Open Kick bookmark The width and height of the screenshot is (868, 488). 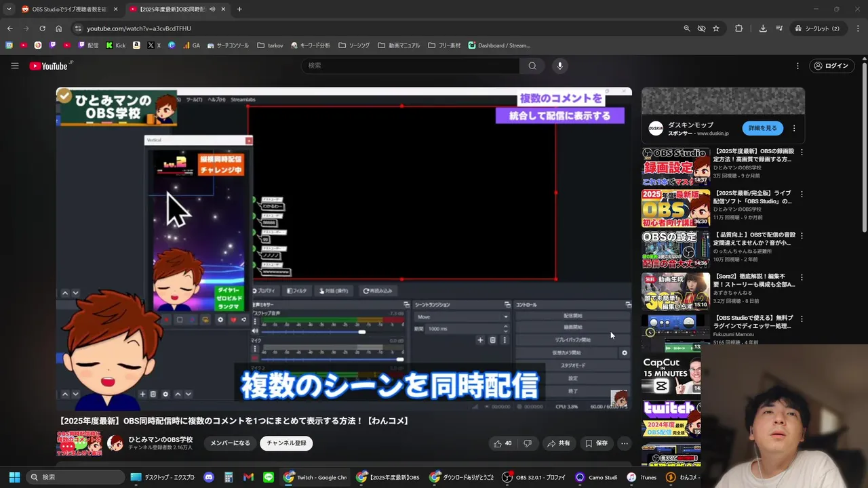[x=115, y=45]
